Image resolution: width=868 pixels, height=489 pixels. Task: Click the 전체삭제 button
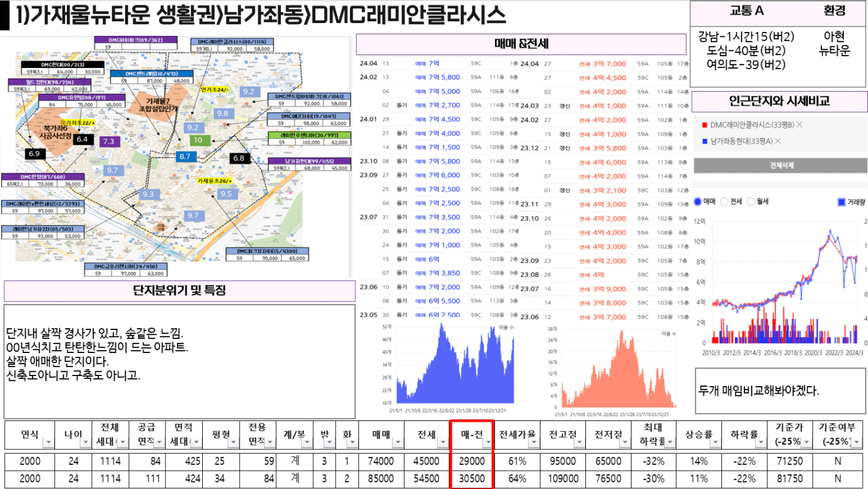pos(781,166)
